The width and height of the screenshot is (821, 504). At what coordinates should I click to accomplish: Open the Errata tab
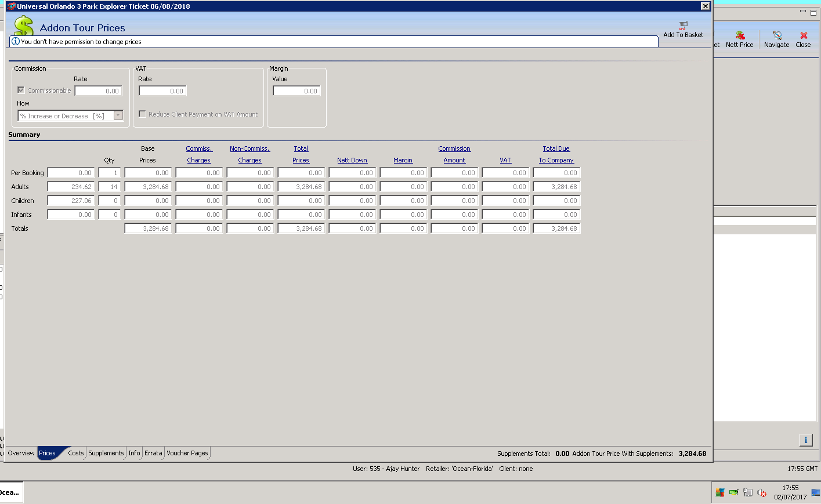click(153, 453)
